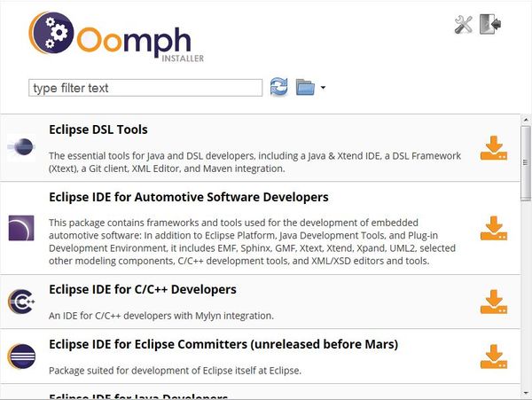Open Eclipse IDE for Eclipse Committers title
Screen dimensions: 532x400
[223, 344]
